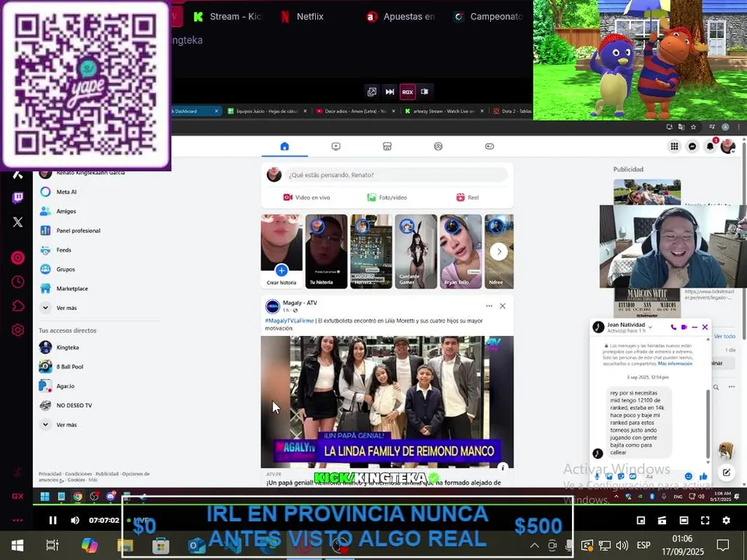Open the Magaly - ATV page name
The height and width of the screenshot is (560, 747).
coord(300,303)
